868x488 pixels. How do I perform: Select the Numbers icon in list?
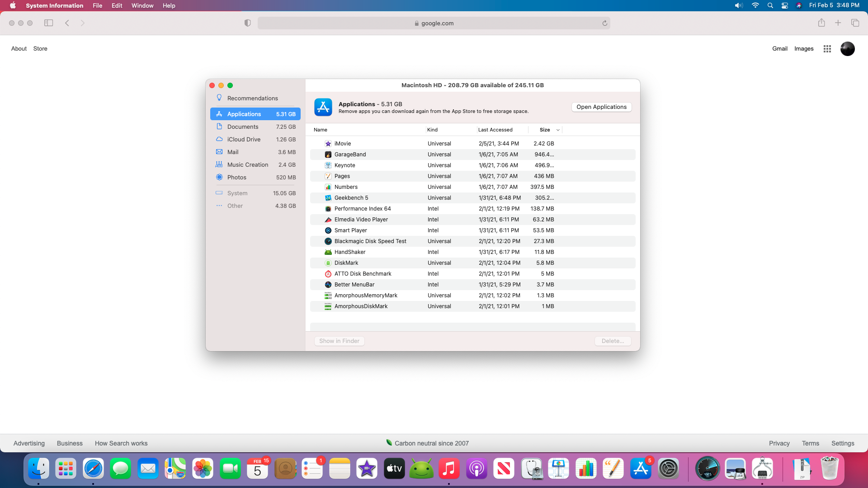(x=328, y=187)
